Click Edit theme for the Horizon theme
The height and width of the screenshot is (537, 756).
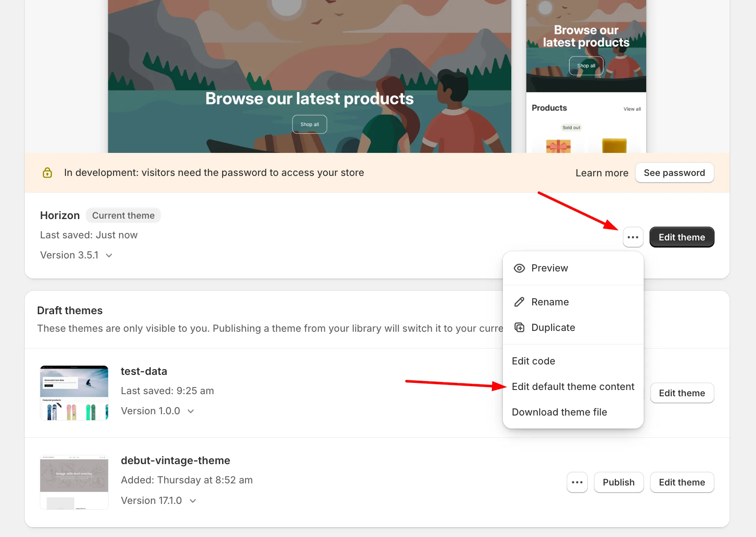coord(681,237)
